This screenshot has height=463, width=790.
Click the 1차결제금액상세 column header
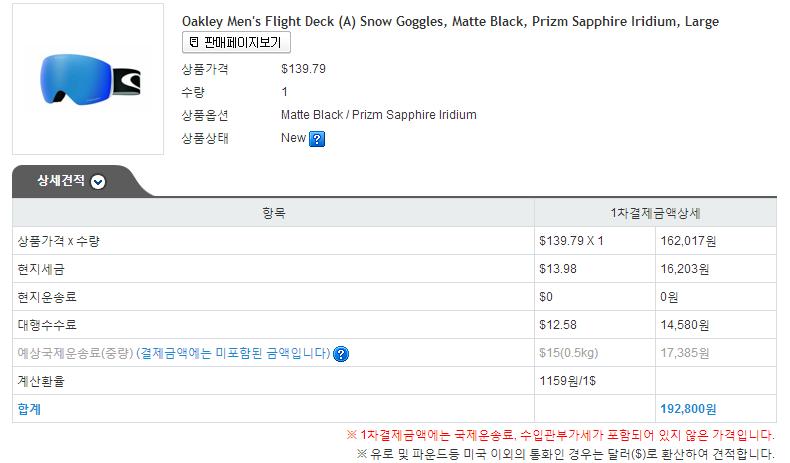(655, 213)
